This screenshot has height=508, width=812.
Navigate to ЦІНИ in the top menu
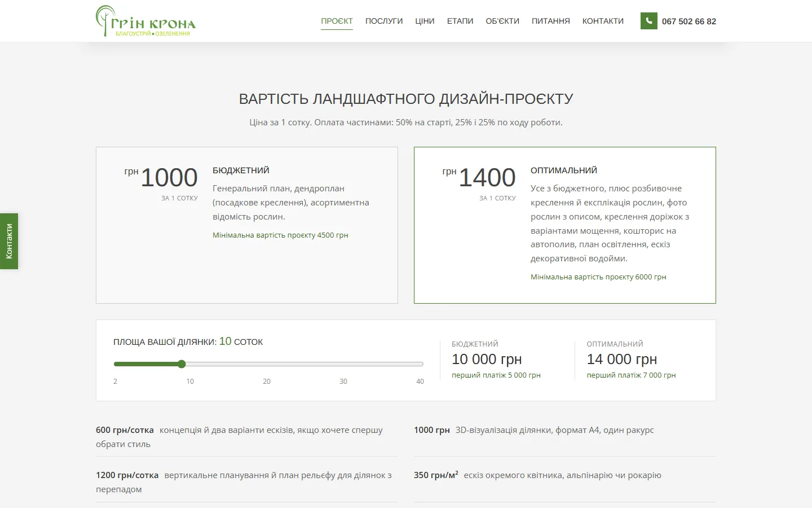(425, 21)
